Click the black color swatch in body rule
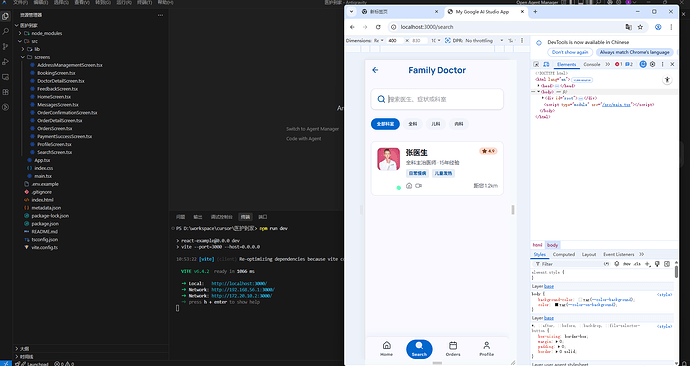The image size is (690, 366). [556, 304]
